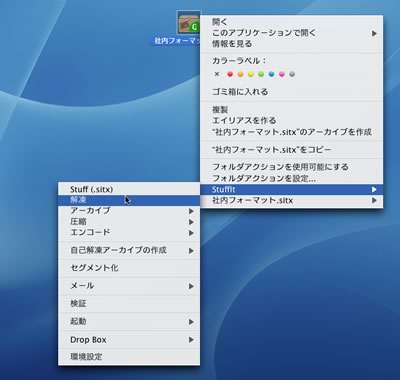Image resolution: width=400 pixels, height=380 pixels.
Task: Choose セグメント化 menu entry
Action: coord(129,268)
